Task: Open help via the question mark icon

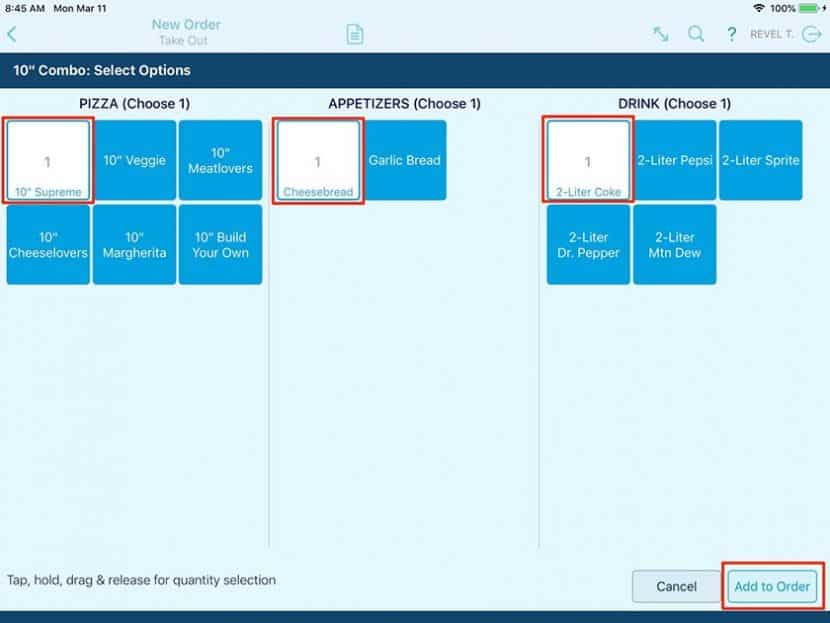Action: (x=731, y=33)
